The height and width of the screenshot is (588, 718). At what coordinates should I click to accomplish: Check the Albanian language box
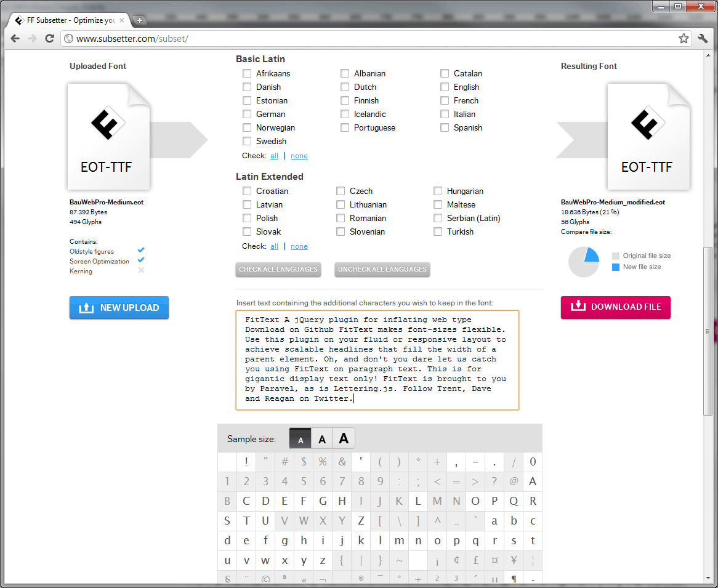tap(345, 73)
